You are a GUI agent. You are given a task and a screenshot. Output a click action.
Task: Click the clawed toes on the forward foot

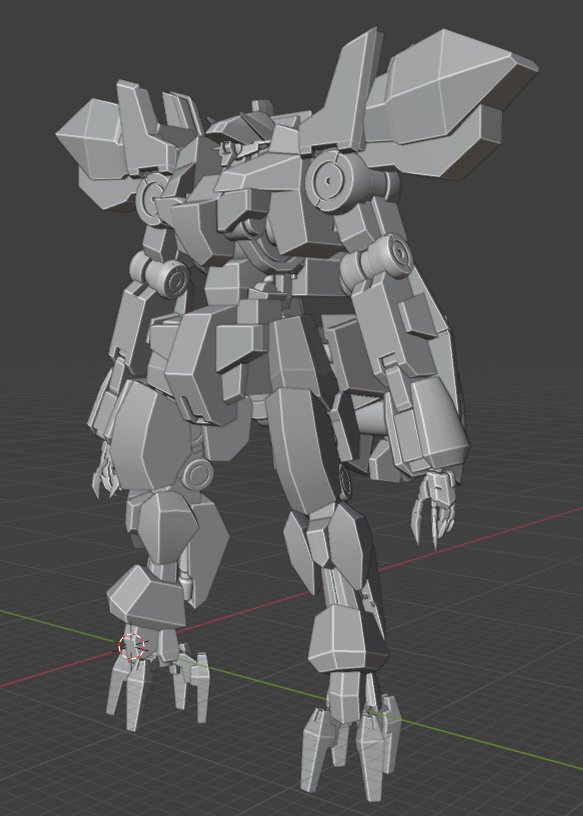point(351,739)
